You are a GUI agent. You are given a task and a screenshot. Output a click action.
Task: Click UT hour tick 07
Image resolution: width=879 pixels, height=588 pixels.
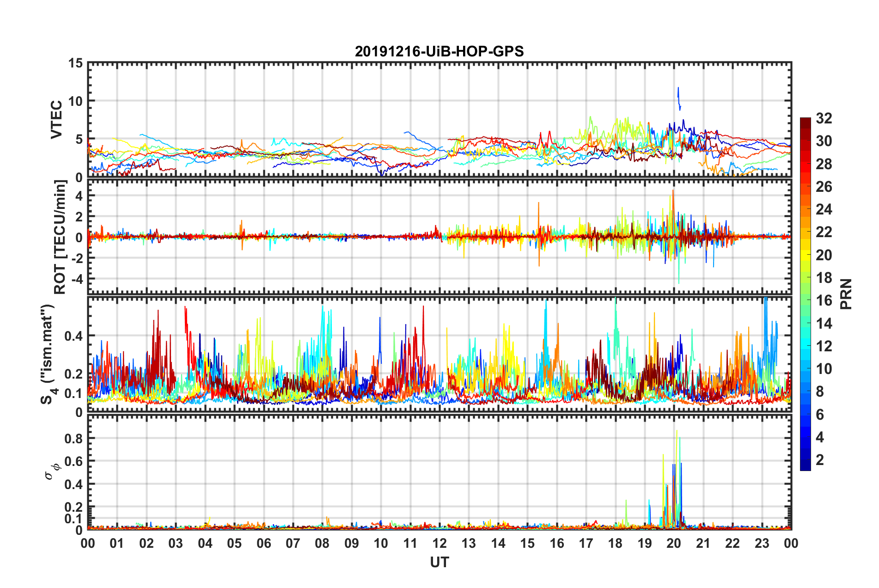point(293,543)
